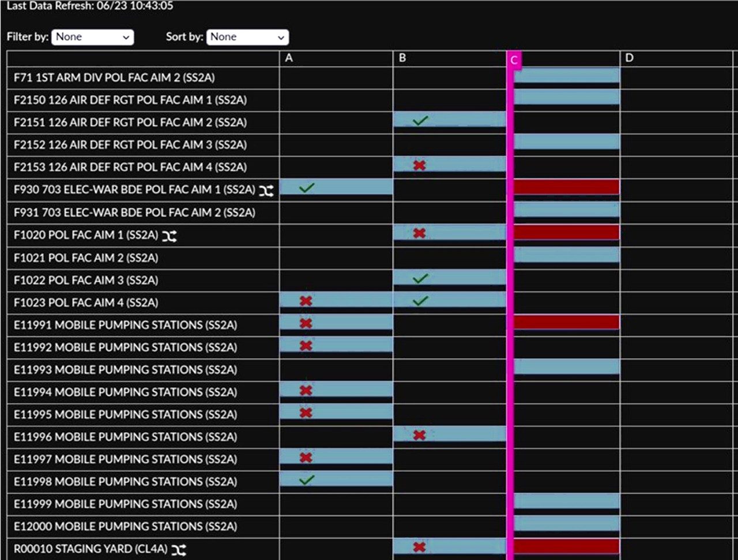The image size is (738, 560).
Task: Select column A header
Action: coord(289,58)
